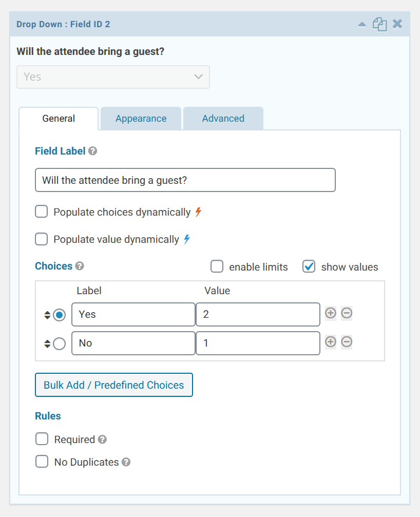Delete the Drop Down field
The height and width of the screenshot is (517, 420).
pos(397,24)
